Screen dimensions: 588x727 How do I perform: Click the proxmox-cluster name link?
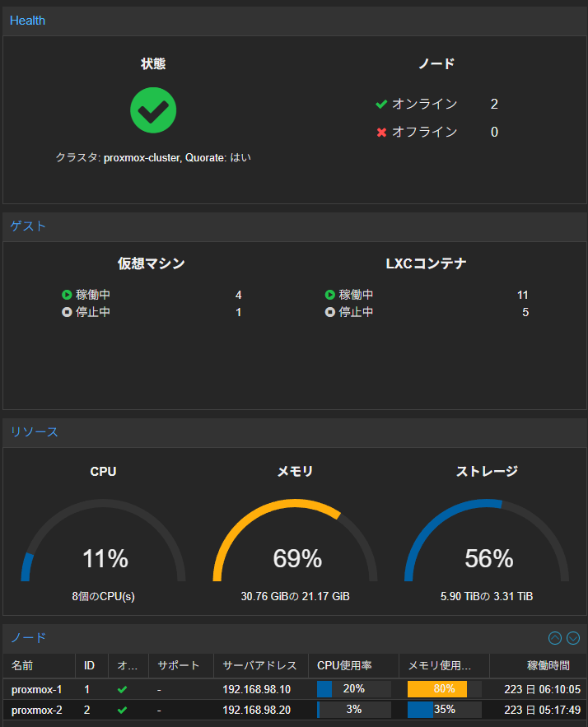pos(137,156)
